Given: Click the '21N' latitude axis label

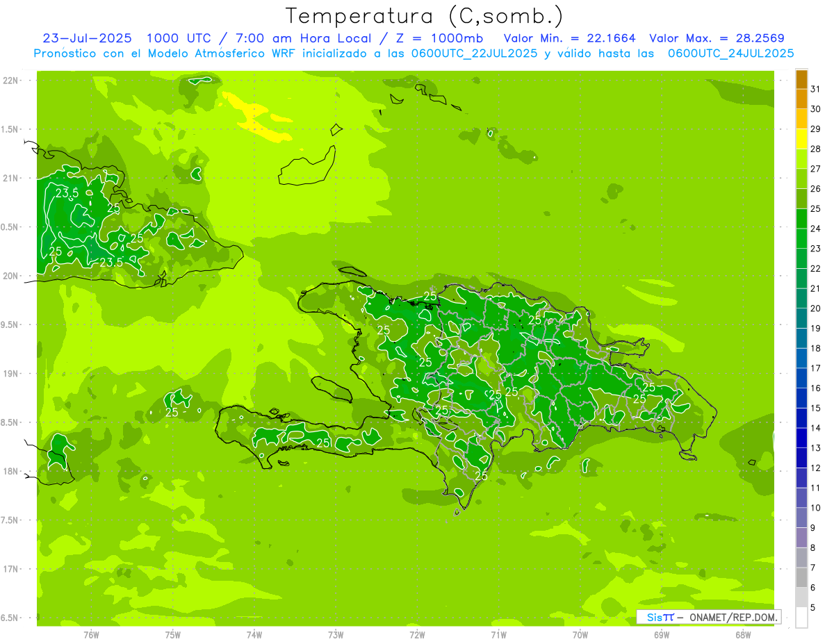Looking at the screenshot, I should [x=10, y=179].
